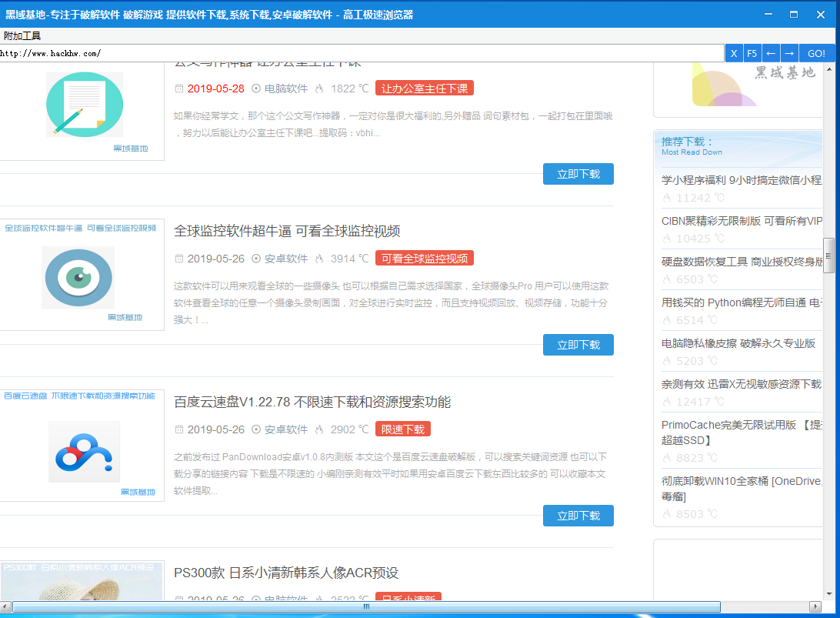Viewport: 840px width, 618px height.
Task: Open sidebar link PrimoCache完美无限试用版
Action: pos(742,432)
